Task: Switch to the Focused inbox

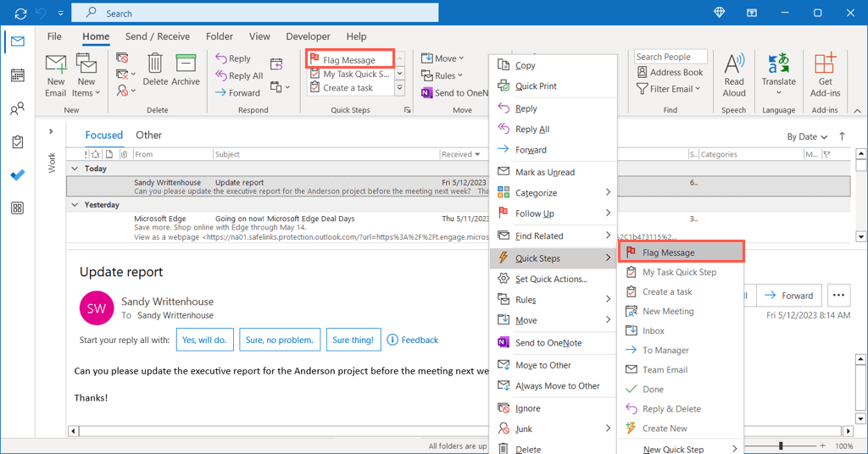Action: point(103,136)
